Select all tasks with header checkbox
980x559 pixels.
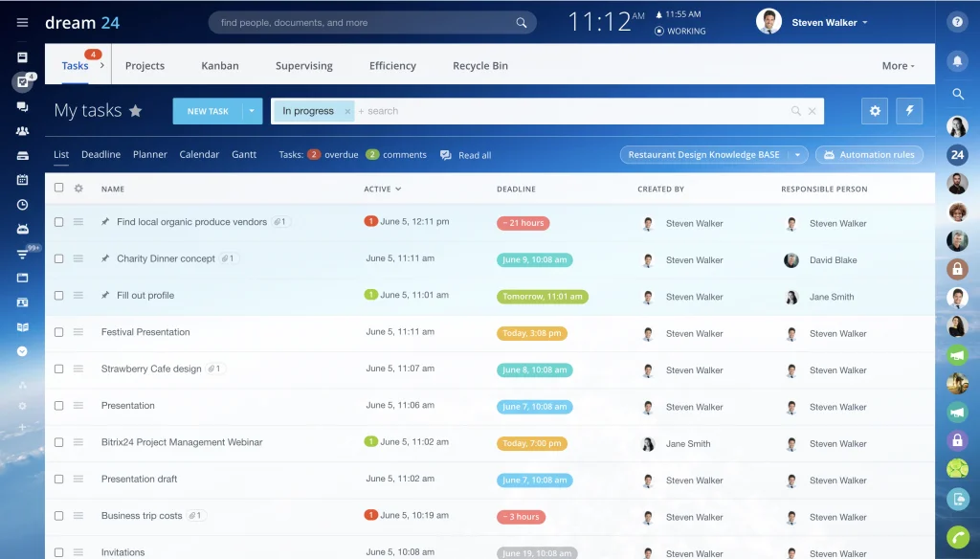point(58,189)
